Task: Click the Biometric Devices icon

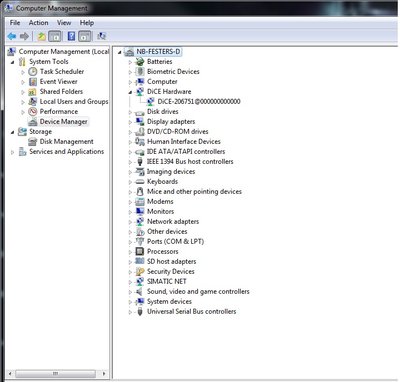Action: click(x=140, y=72)
